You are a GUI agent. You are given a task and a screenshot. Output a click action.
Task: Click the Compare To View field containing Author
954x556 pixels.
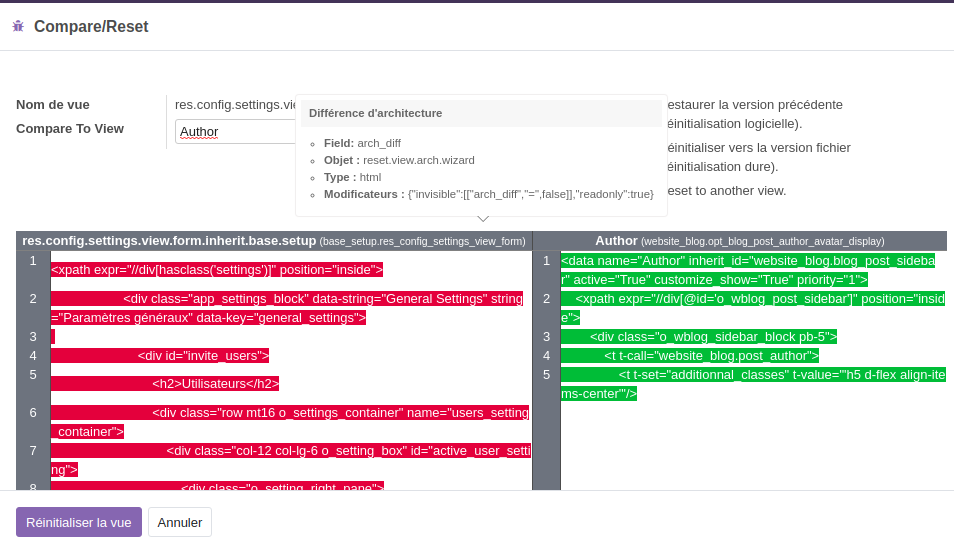[235, 132]
